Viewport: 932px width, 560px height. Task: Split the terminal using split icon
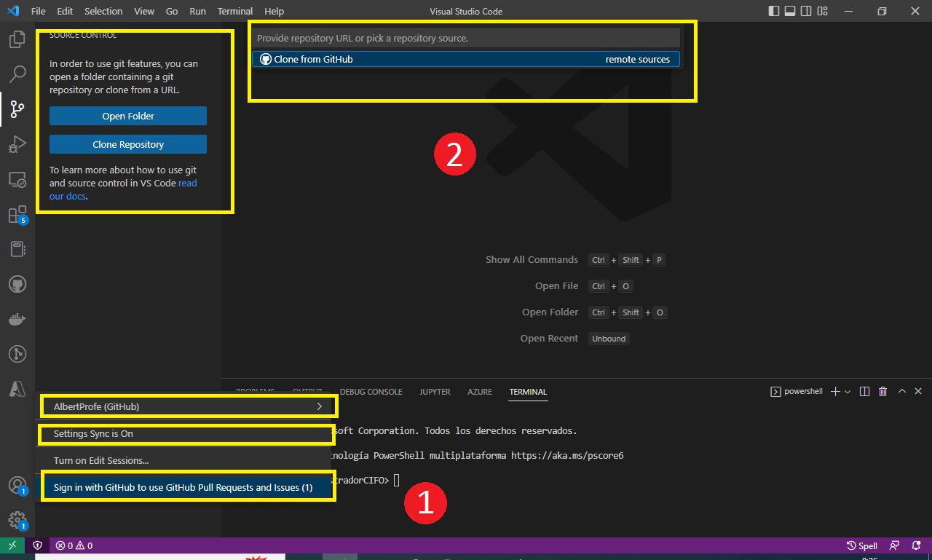tap(864, 392)
